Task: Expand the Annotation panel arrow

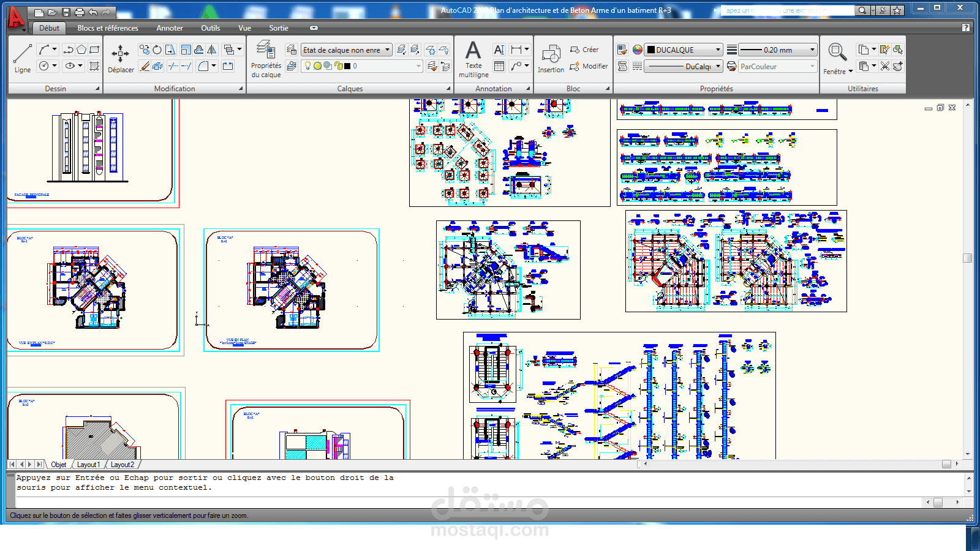Action: [528, 89]
